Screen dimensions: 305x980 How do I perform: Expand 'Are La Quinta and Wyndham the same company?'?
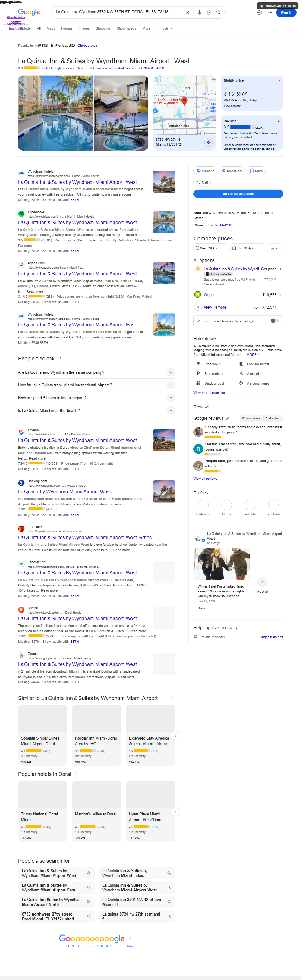(x=97, y=372)
